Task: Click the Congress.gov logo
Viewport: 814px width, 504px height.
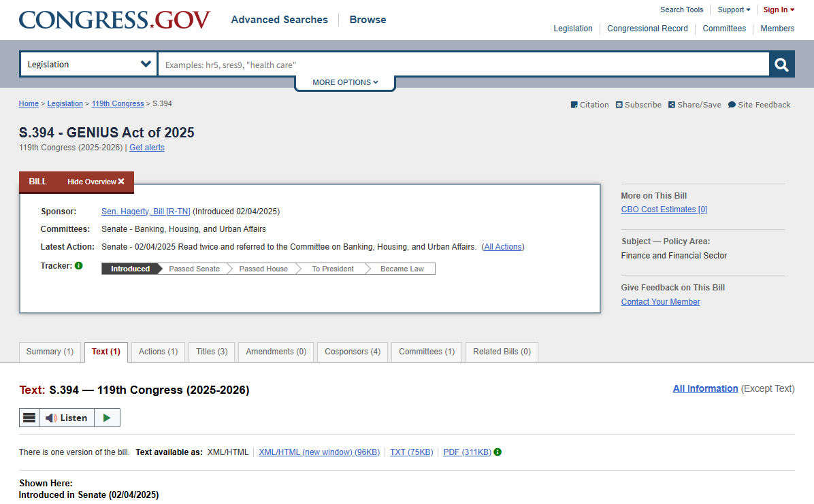Action: coord(114,20)
